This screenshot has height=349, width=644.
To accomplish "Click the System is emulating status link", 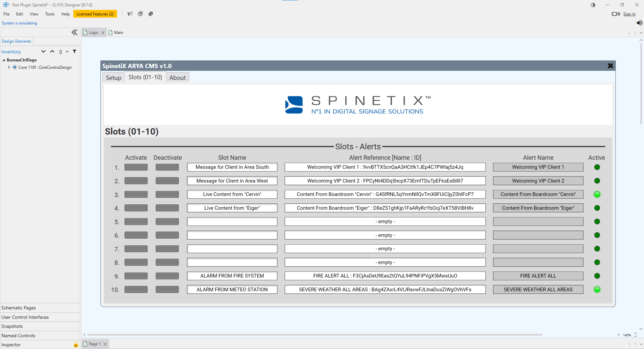I will click(x=19, y=23).
